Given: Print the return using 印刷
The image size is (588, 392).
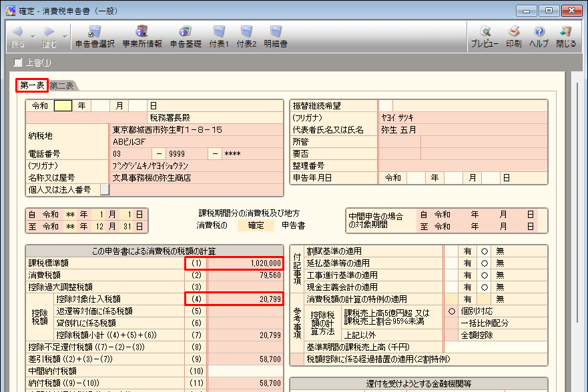Looking at the screenshot, I should pos(513,37).
